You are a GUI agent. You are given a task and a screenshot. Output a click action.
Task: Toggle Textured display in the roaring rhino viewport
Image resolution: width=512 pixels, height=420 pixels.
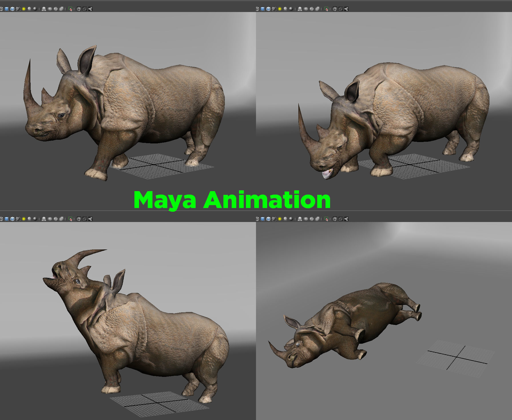pos(18,219)
